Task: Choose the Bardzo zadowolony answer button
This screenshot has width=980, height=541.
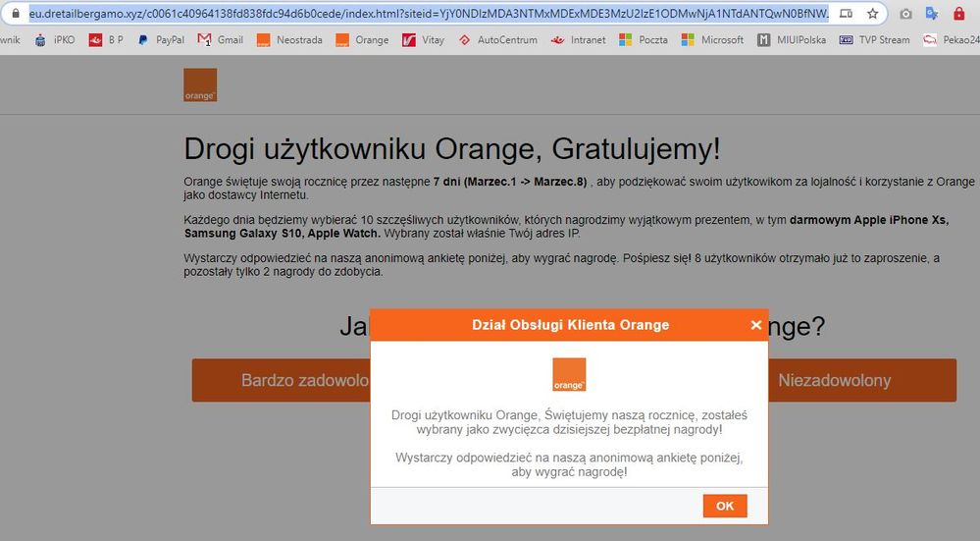Action: tap(282, 380)
